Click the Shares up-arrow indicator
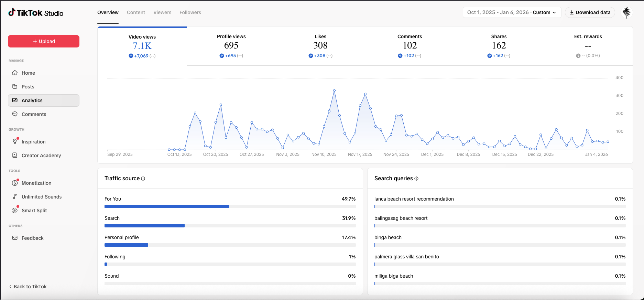This screenshot has width=644, height=300. [x=489, y=56]
